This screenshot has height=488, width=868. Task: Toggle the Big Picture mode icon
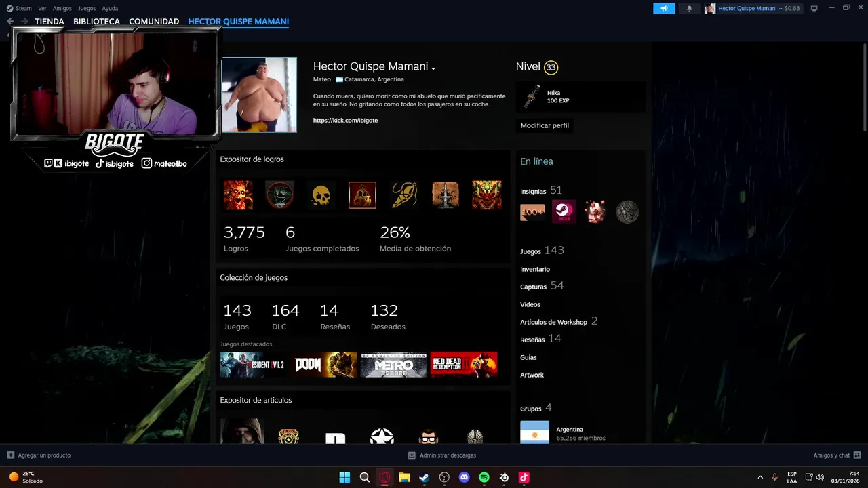814,8
